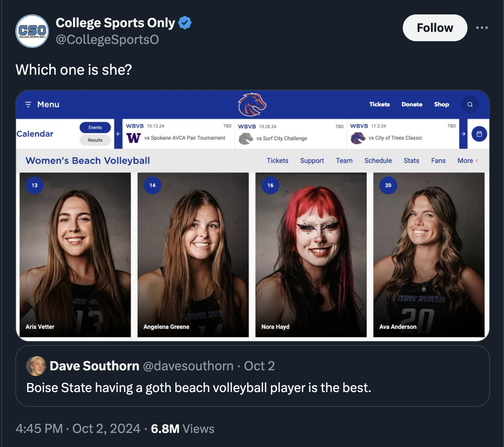The image size is (504, 447).
Task: Click the right arrow in schedule carousel
Action: [463, 134]
